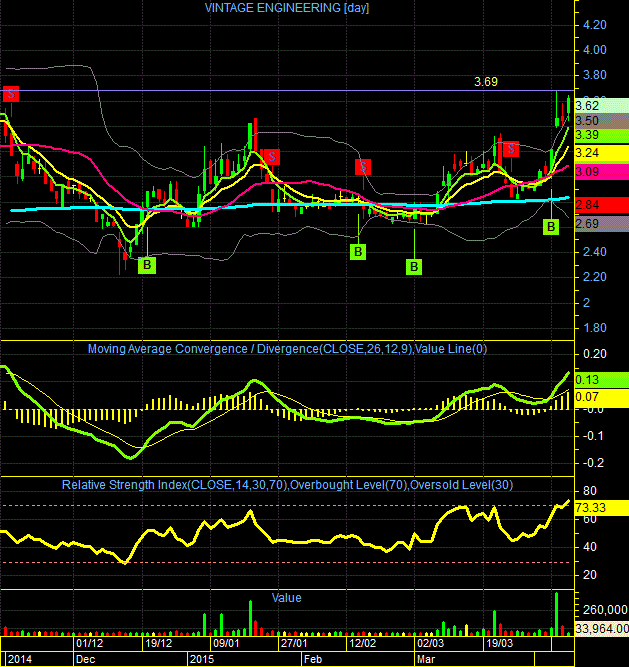Select the 33,964.00 volume value tag
The height and width of the screenshot is (667, 629).
601,628
